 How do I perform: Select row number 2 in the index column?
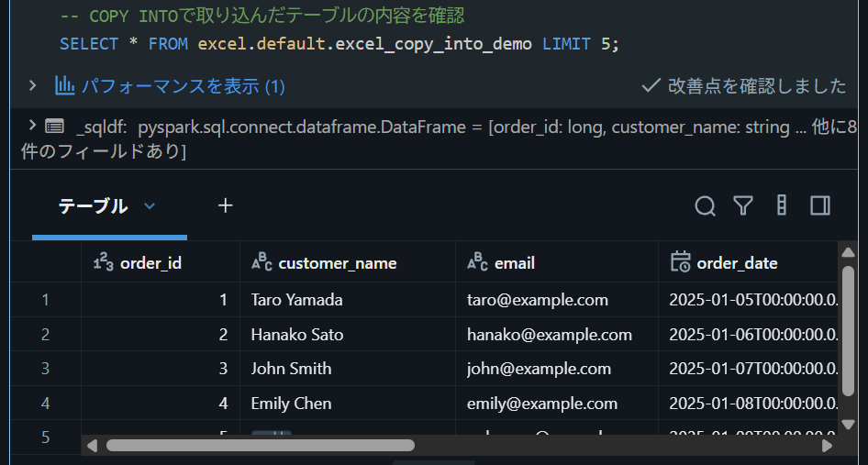coord(45,335)
